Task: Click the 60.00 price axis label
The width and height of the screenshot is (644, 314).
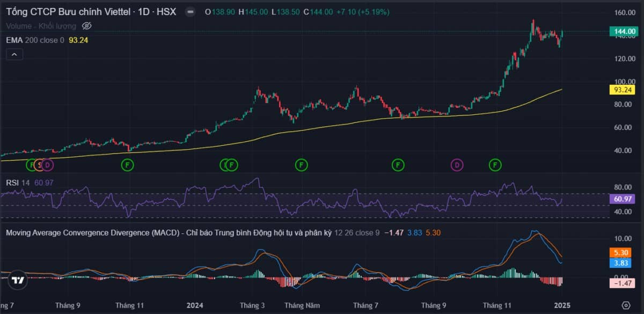Action: pyautogui.click(x=624, y=128)
